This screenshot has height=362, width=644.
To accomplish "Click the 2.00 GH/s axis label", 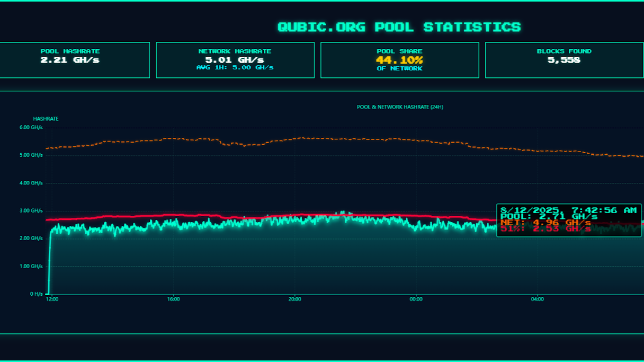I will [x=31, y=239].
